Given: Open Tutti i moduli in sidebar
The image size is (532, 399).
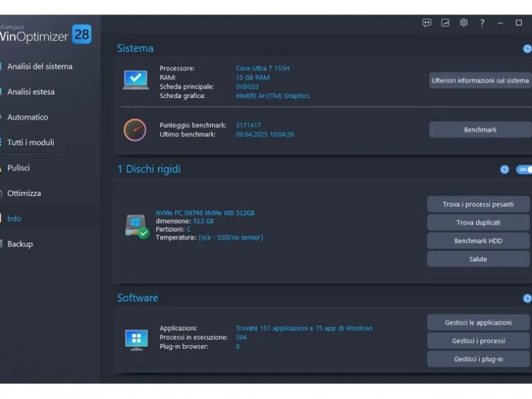Looking at the screenshot, I should pos(30,142).
